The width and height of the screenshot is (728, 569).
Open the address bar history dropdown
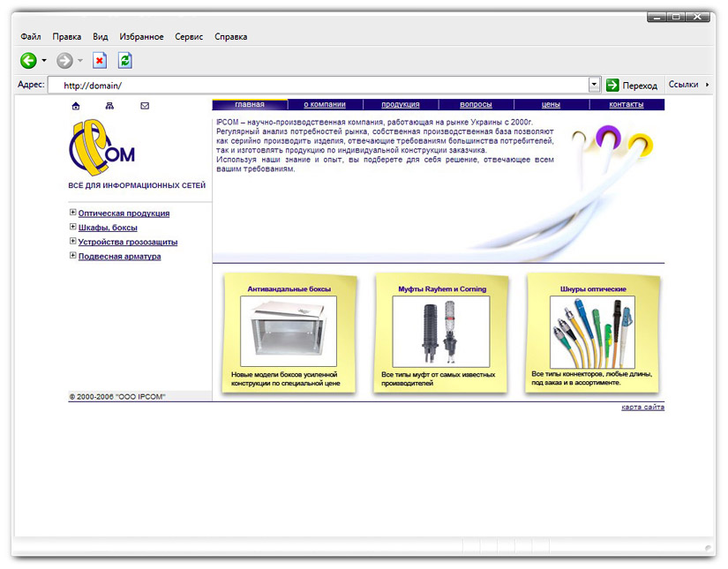(x=594, y=85)
